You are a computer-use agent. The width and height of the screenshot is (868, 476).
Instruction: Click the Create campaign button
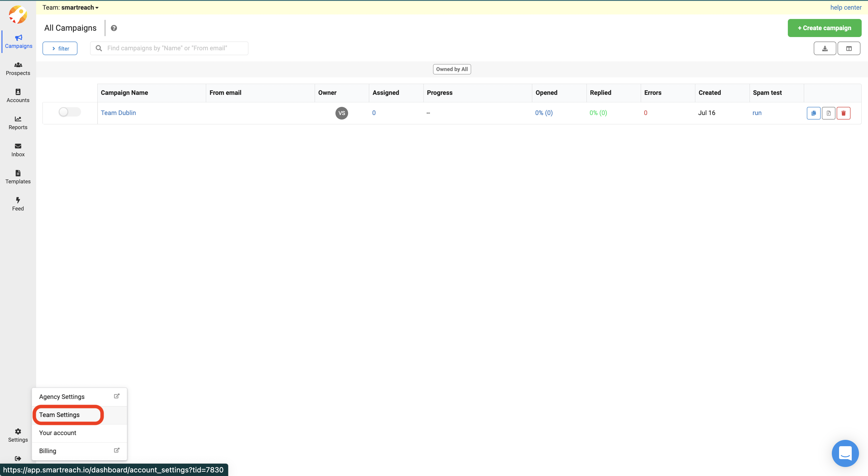click(x=824, y=28)
